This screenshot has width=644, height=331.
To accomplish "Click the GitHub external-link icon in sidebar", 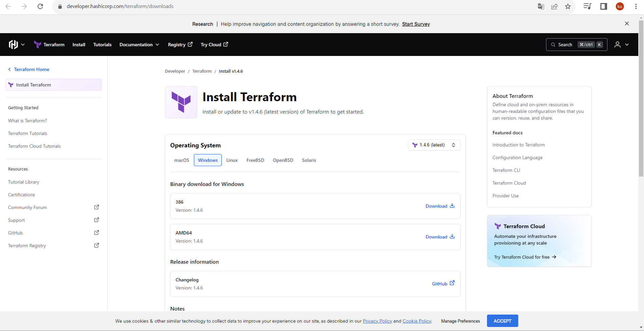I will [x=97, y=233].
